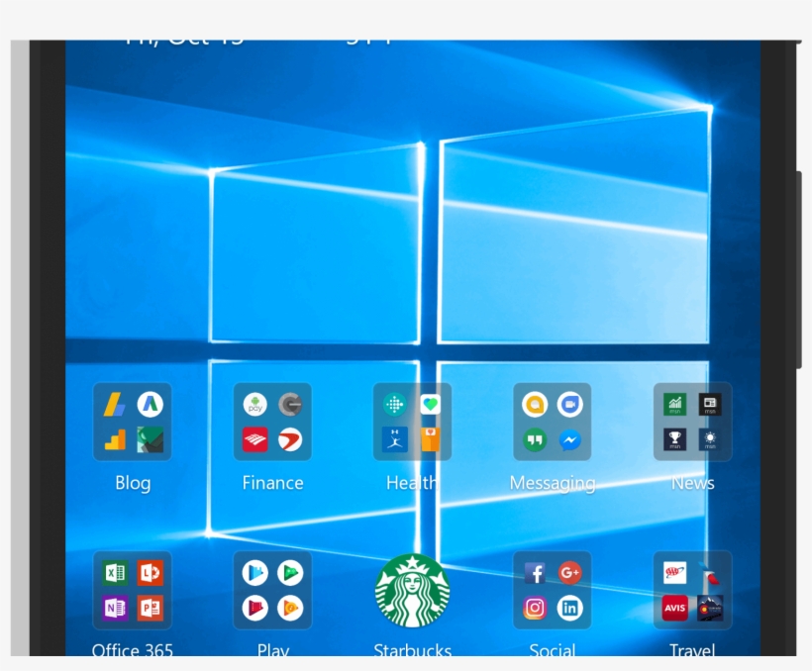Open the Play Movies icon in Play folder
Screen dimensions: 812x671
coord(254,608)
